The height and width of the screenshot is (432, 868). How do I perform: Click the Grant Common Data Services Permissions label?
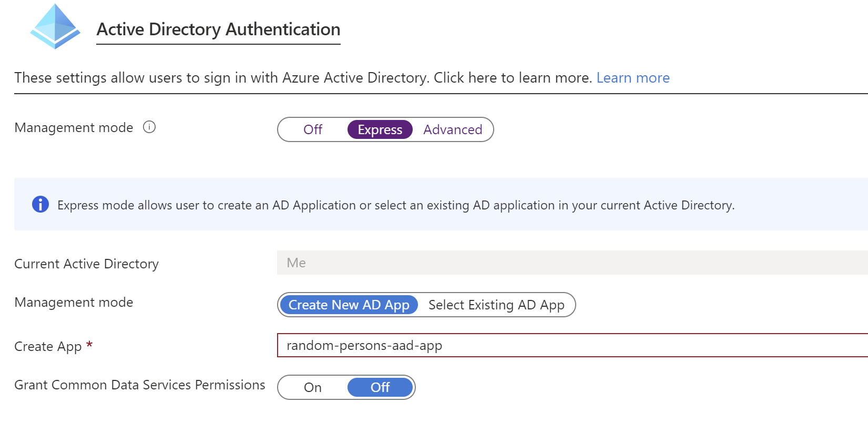click(x=140, y=385)
